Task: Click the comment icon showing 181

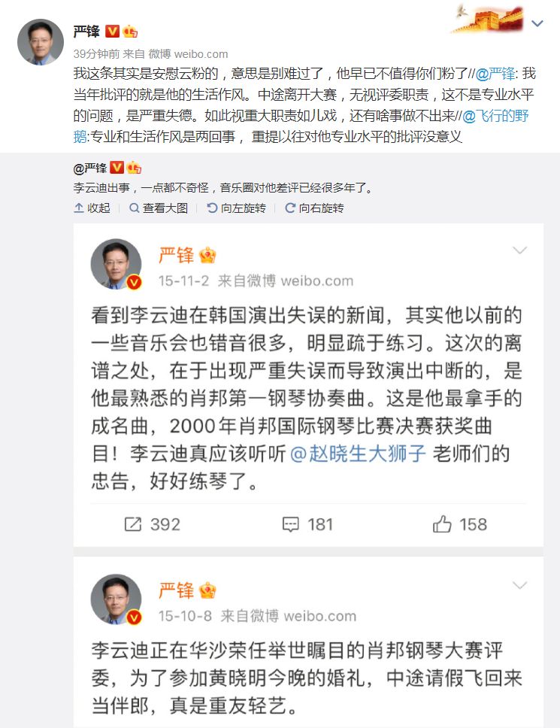Action: (290, 525)
